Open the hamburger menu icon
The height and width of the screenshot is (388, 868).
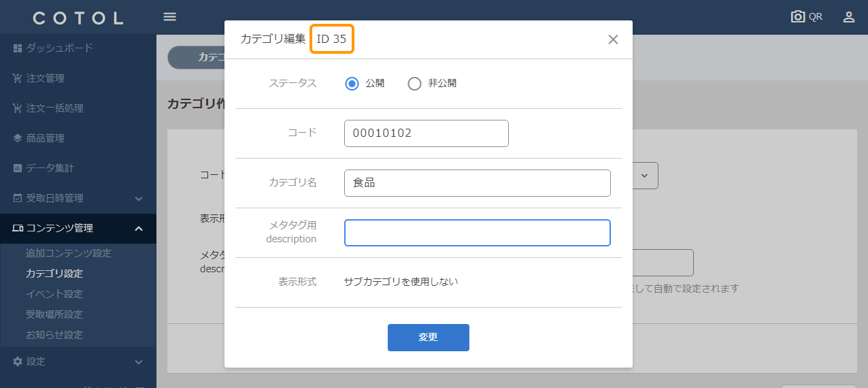[x=170, y=17]
